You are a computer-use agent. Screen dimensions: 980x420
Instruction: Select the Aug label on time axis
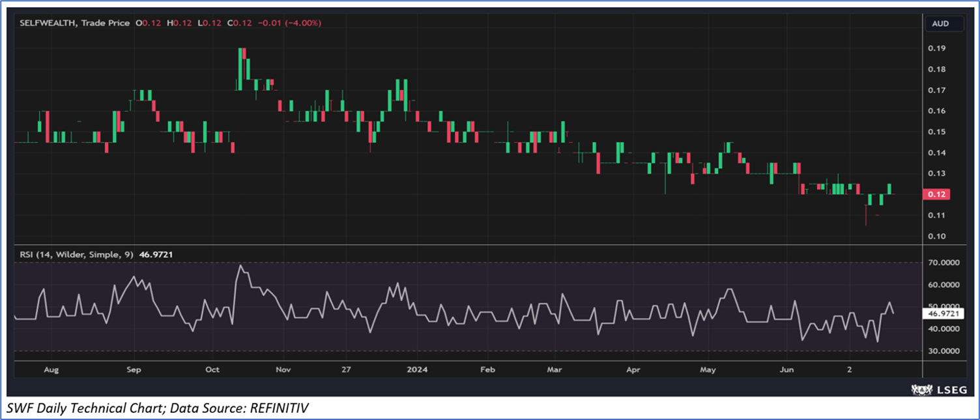(51, 370)
